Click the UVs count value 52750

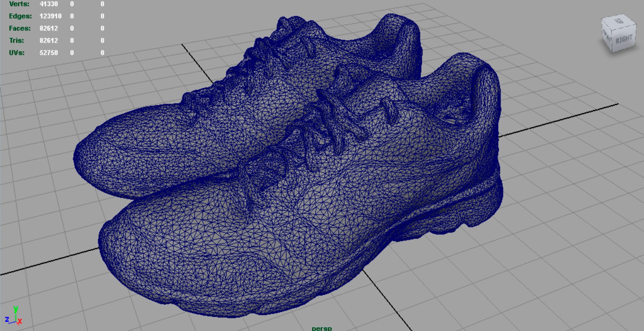tap(49, 53)
